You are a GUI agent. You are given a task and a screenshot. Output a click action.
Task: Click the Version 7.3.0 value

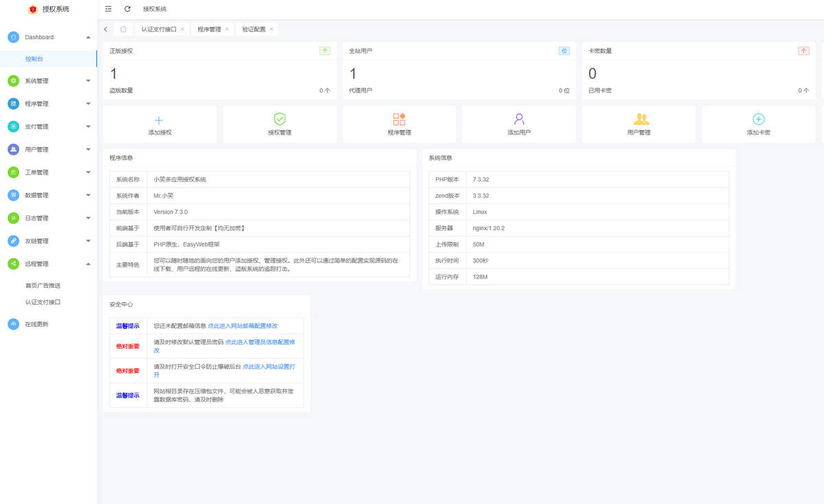coord(170,212)
